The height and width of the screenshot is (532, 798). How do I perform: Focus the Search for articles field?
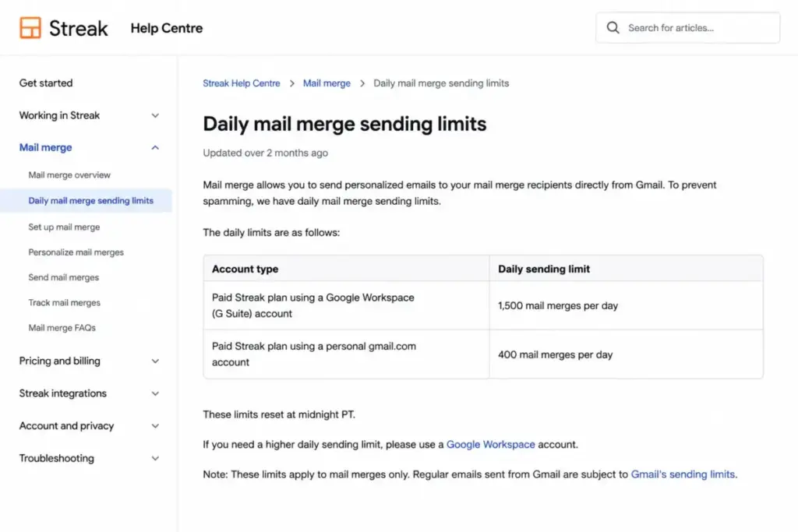[x=687, y=27]
